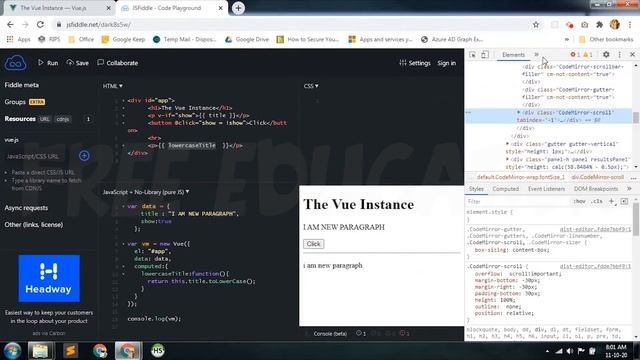The width and height of the screenshot is (640, 360).
Task: Click the Styles Filter input
Action: 518,202
